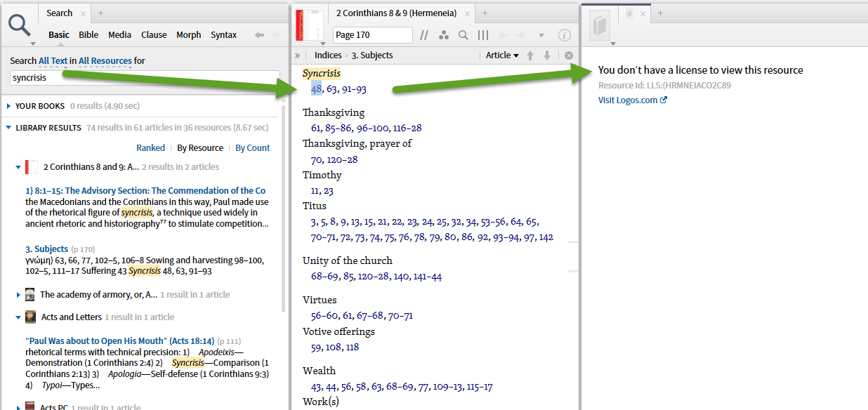Click inside the Page 170 field
Screen dimensions: 868x410
372,34
